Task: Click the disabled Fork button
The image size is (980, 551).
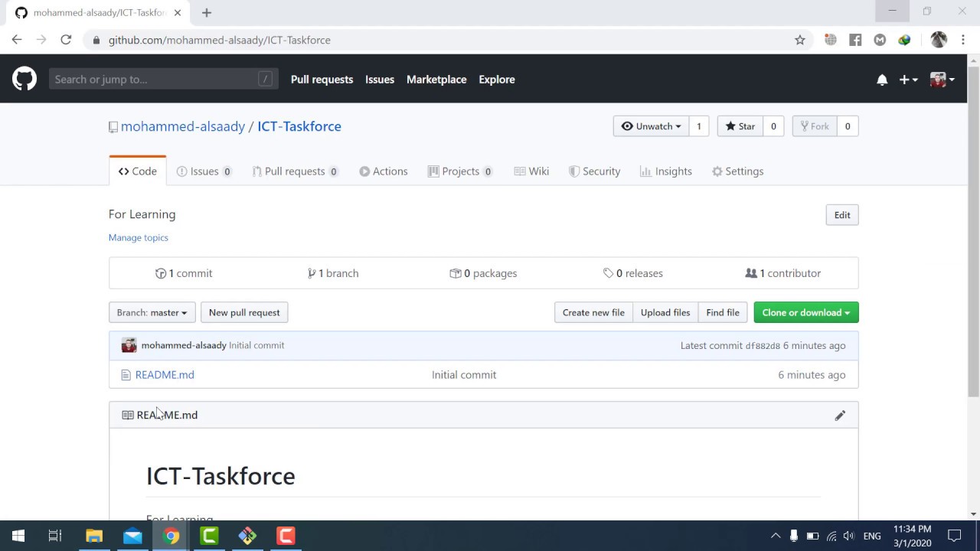Action: pos(815,126)
